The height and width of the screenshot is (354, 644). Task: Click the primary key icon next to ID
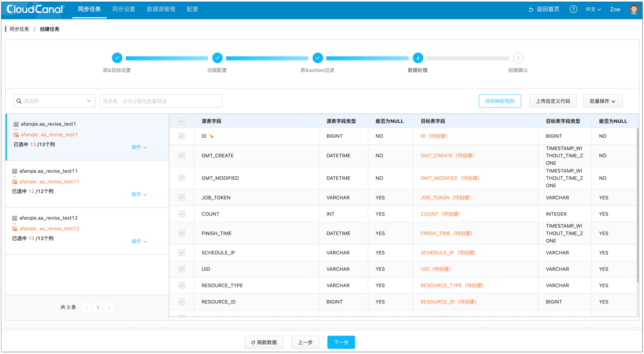211,136
